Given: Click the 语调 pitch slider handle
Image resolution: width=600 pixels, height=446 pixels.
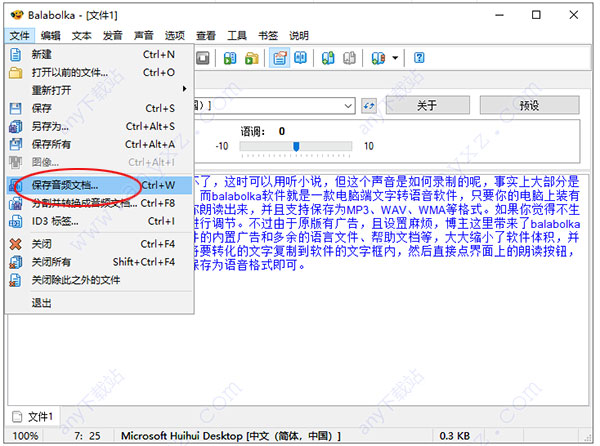Looking at the screenshot, I should [x=296, y=146].
